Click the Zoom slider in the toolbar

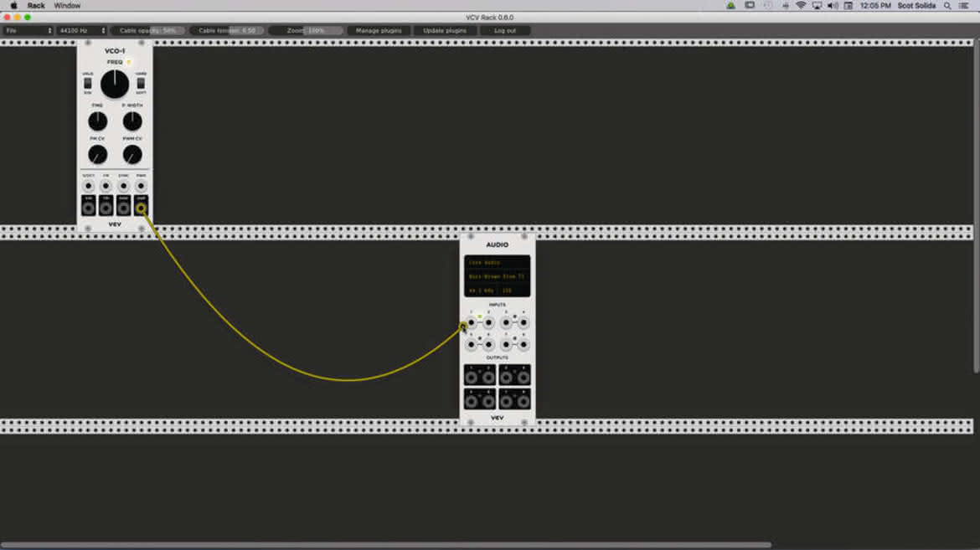306,31
